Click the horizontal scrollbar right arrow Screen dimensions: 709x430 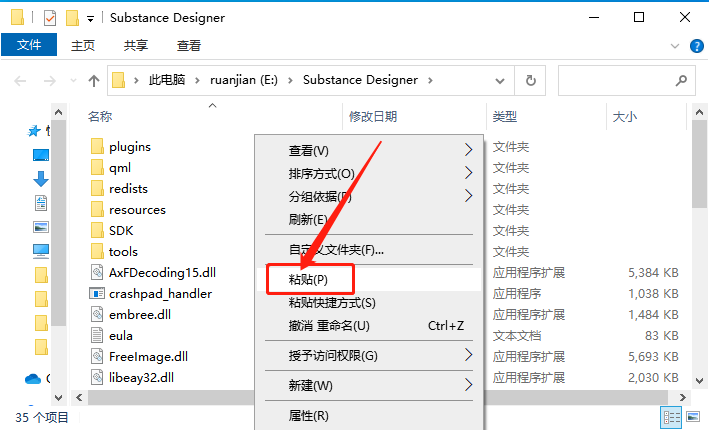click(682, 397)
